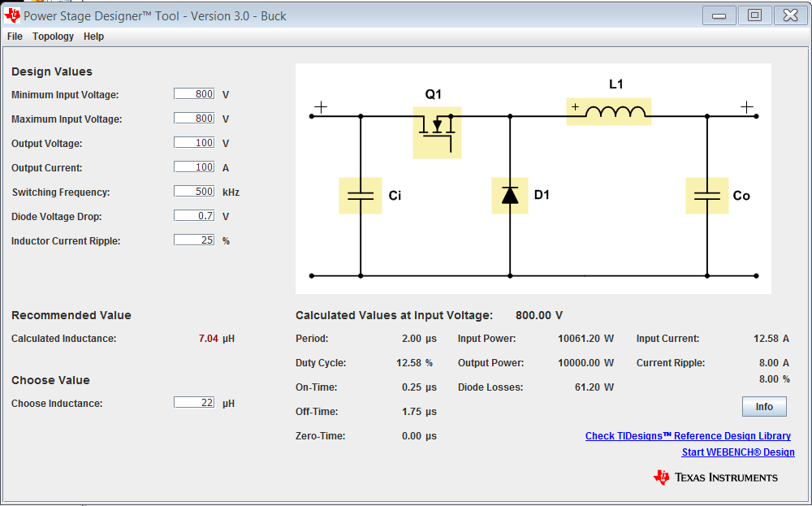Click the Off-Time value 1.75 µs
812x506 pixels.
click(x=419, y=412)
